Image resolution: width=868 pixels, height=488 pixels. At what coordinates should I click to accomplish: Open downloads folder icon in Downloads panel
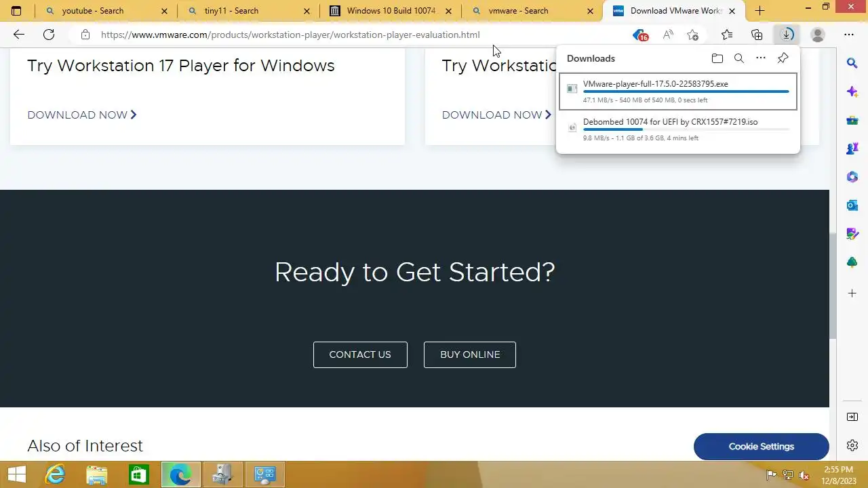pyautogui.click(x=717, y=58)
